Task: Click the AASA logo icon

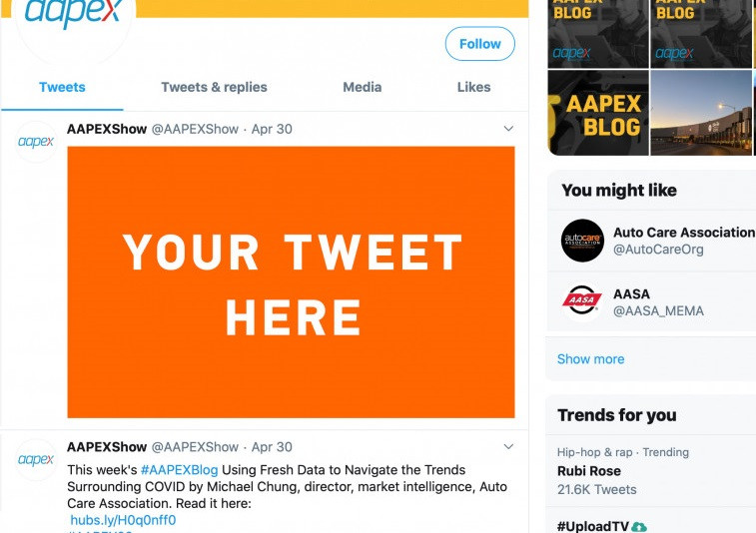Action: [582, 301]
